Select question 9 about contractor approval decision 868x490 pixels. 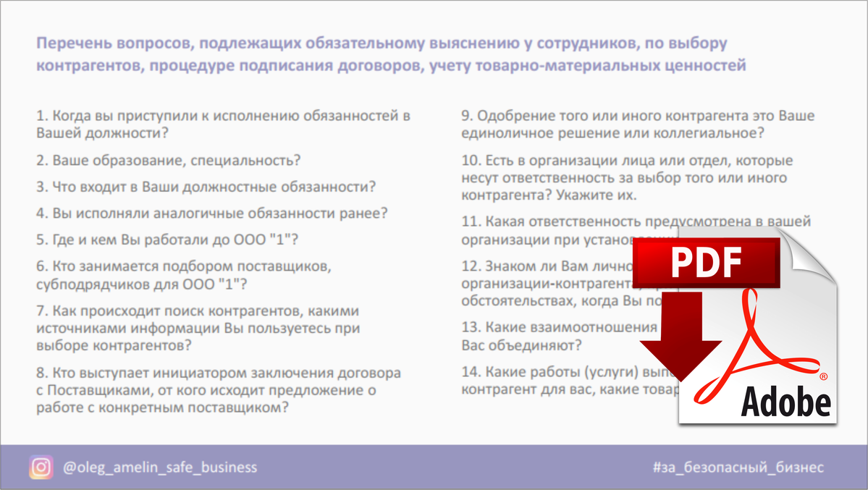click(638, 124)
